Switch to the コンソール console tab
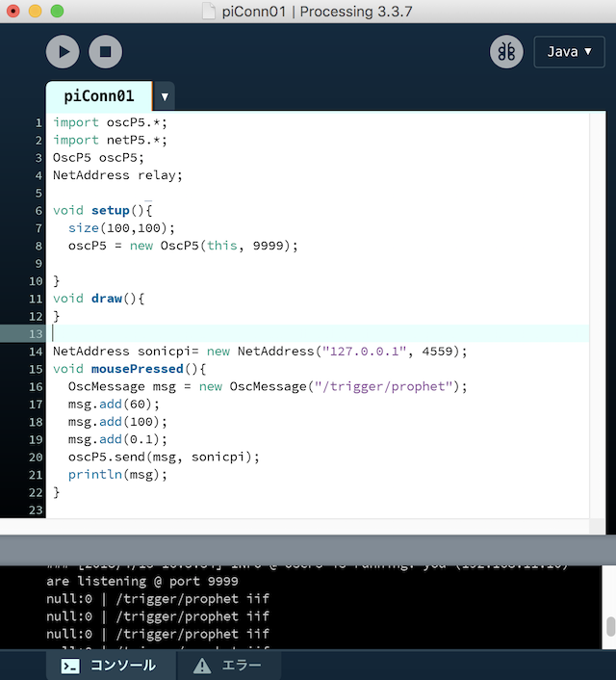 (109, 666)
